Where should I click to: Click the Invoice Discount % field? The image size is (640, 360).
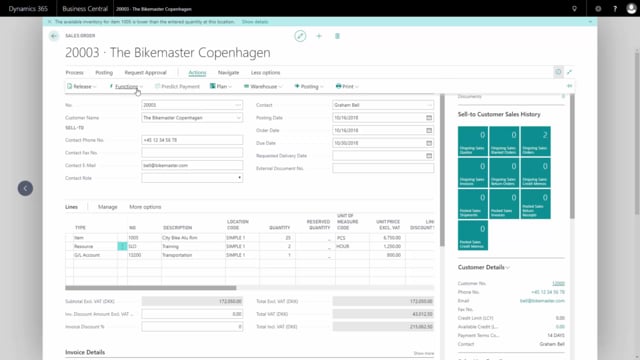[x=192, y=327]
